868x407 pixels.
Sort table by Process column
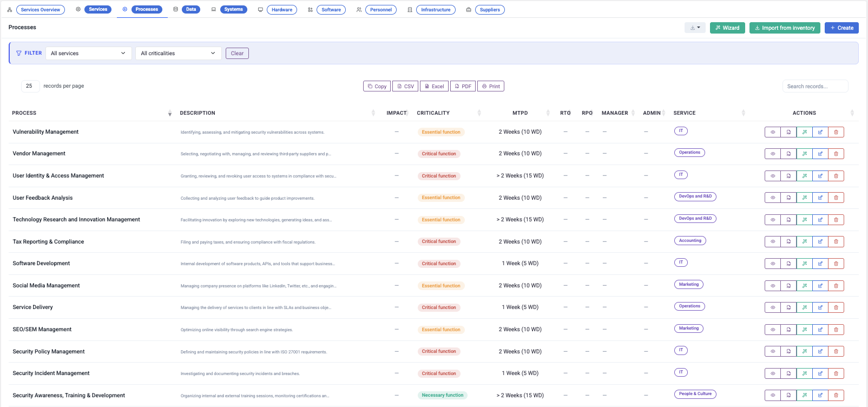[91, 113]
